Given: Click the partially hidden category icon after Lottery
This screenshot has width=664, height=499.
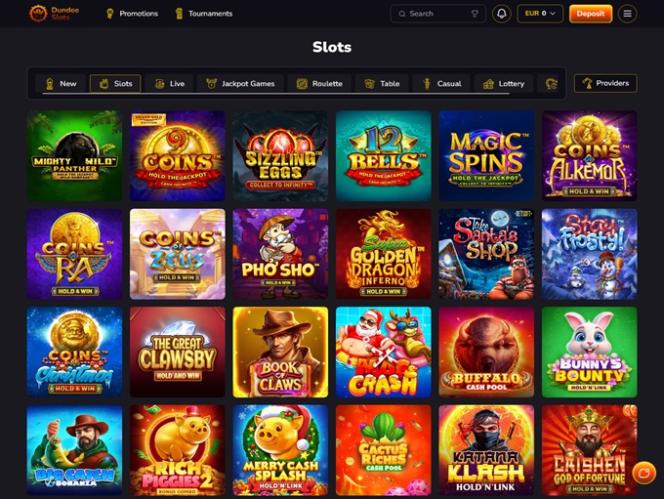Looking at the screenshot, I should coord(551,84).
